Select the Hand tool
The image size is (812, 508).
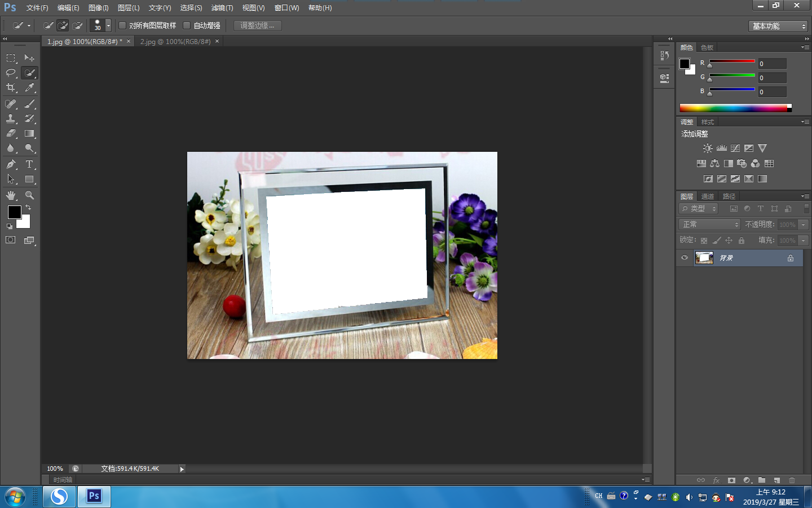coord(11,195)
